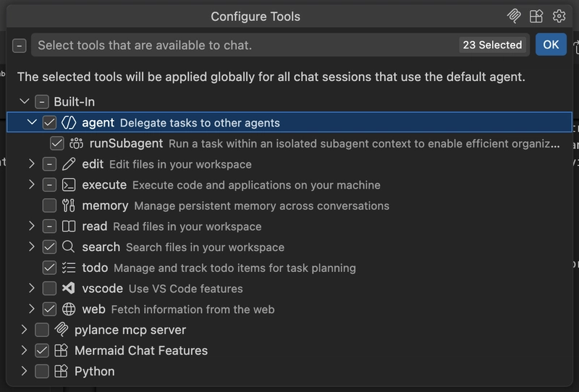Click the VS Code logo icon
The image size is (579, 392).
69,289
